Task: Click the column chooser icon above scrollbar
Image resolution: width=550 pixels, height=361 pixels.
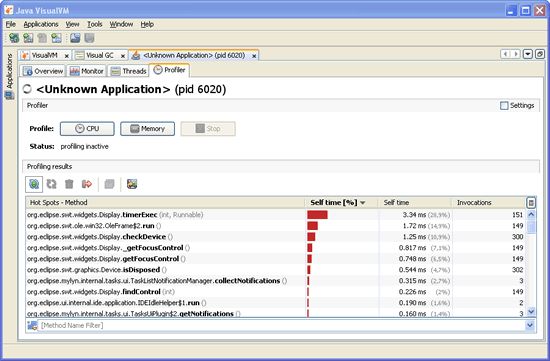Action: (531, 202)
